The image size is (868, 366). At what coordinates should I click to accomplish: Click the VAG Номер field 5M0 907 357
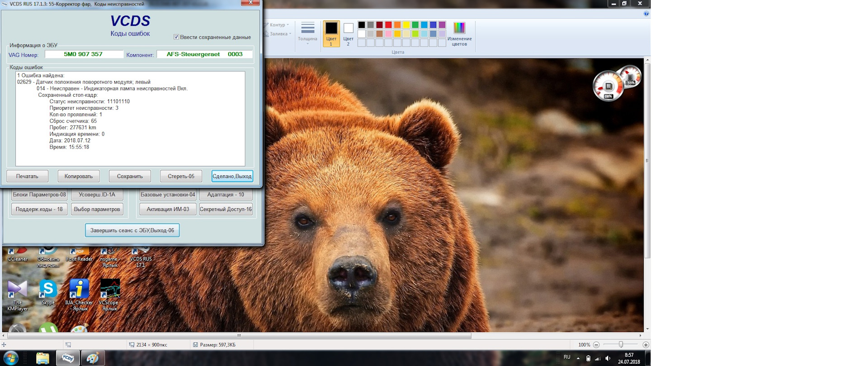[84, 54]
